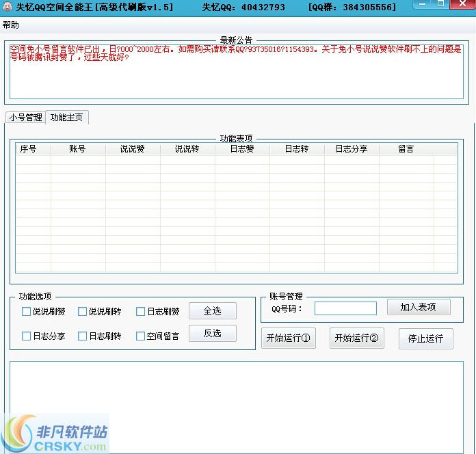Click the 说说赞 column header
The height and width of the screenshot is (454, 476).
point(133,149)
